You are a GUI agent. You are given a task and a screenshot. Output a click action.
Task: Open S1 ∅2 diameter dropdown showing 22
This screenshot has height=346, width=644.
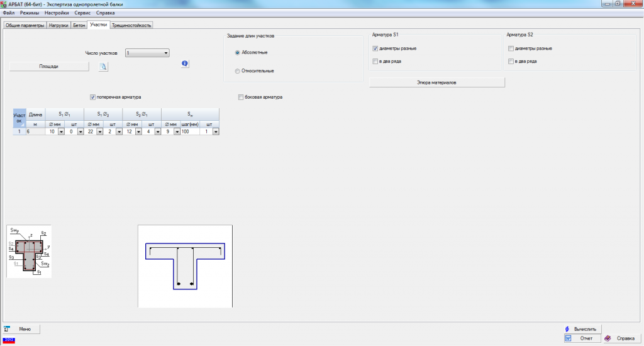point(100,131)
